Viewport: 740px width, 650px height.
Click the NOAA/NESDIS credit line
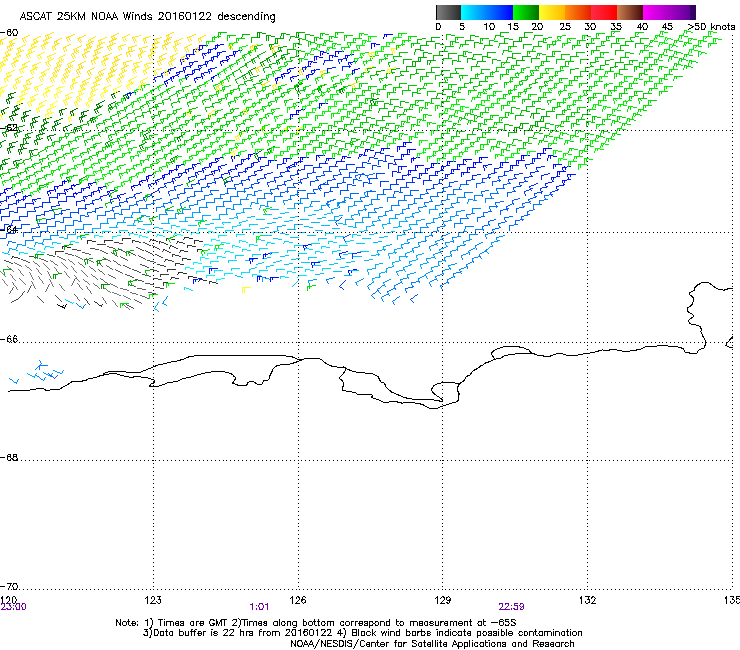pyautogui.click(x=432, y=643)
